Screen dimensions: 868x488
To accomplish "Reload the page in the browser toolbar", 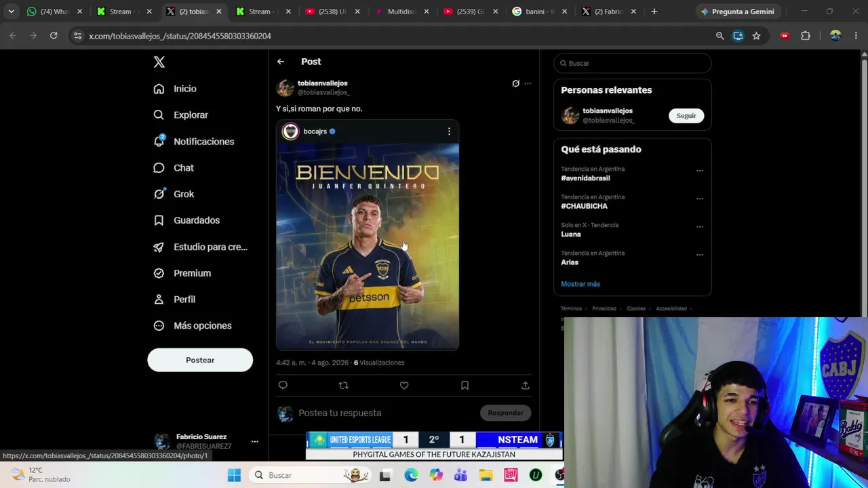I will tap(54, 36).
